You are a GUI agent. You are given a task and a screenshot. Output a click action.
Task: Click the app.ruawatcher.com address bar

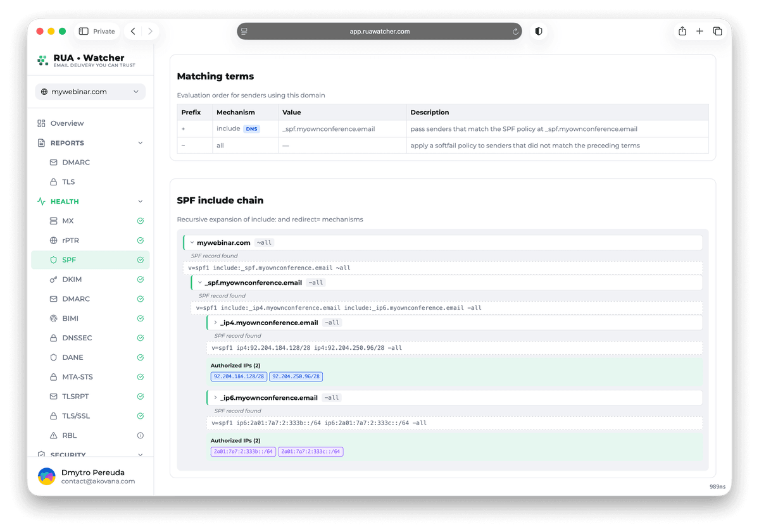coord(380,32)
